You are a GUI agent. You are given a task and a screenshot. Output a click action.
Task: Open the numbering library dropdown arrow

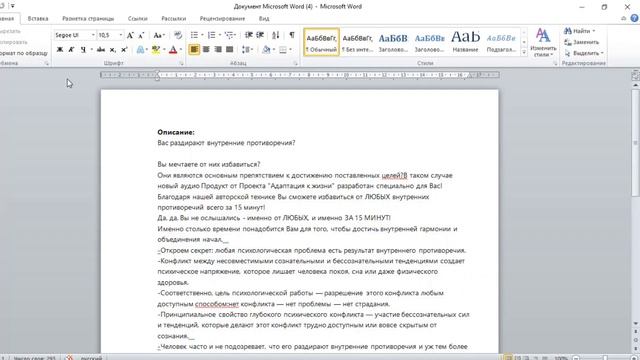220,35
